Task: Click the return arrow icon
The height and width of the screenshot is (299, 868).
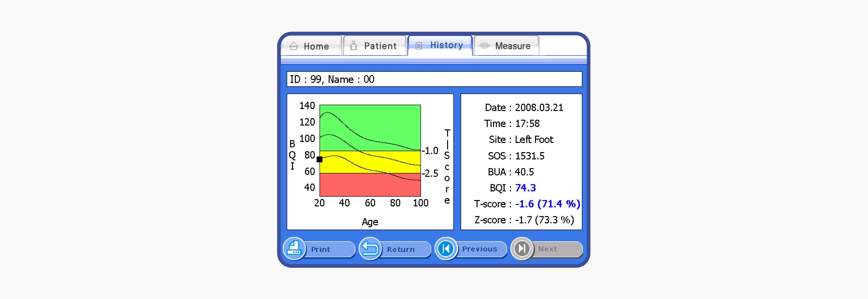Action: [370, 249]
